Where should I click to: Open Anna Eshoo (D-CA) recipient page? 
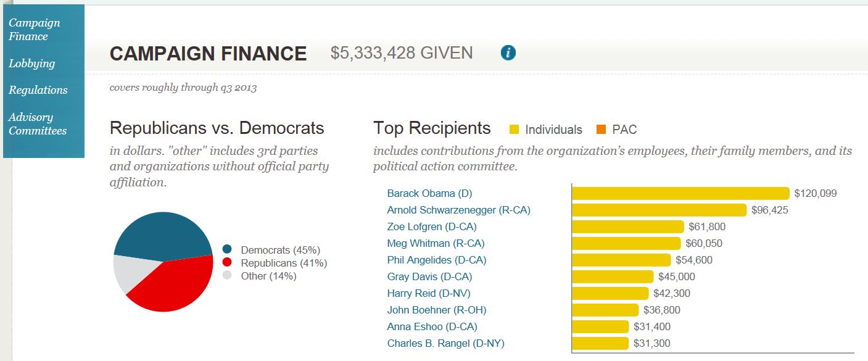click(x=432, y=326)
